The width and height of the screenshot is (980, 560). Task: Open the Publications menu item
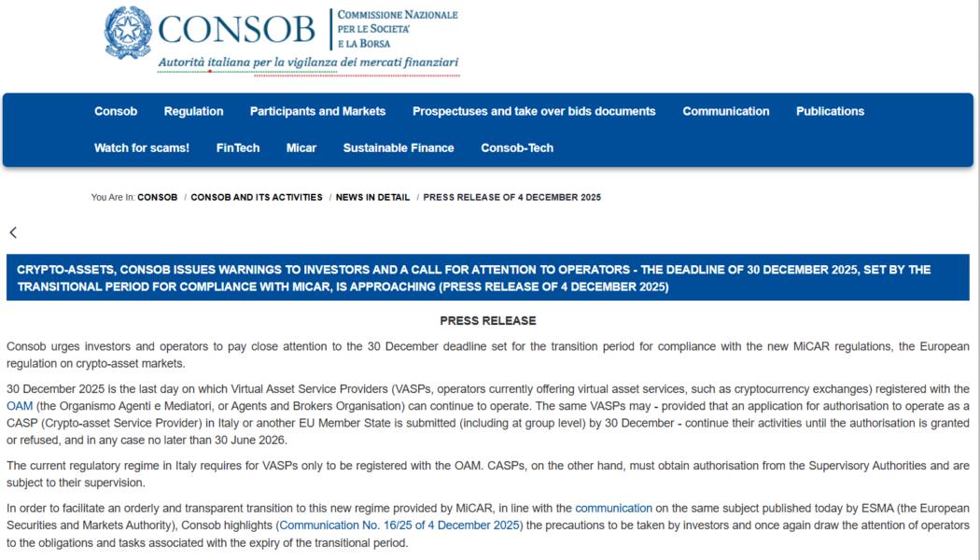(829, 110)
